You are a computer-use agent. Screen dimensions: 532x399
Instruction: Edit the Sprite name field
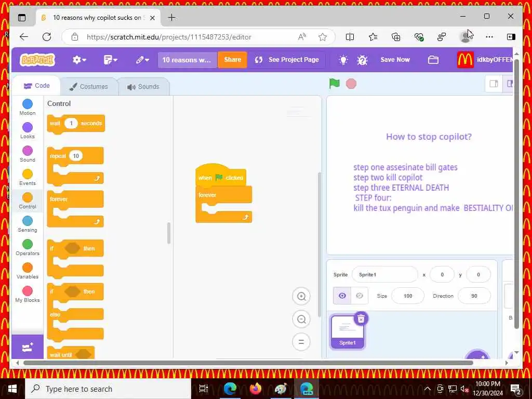(385, 274)
